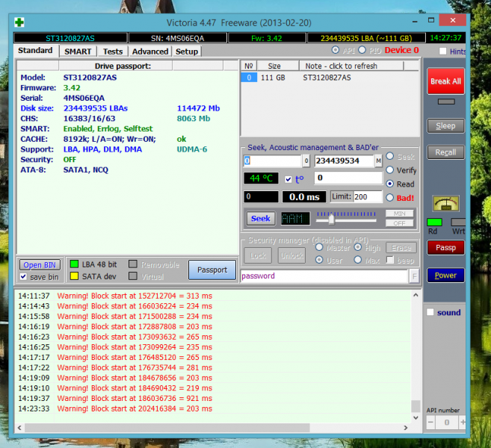Click the F button next to password field
The width and height of the screenshot is (491, 448).
[414, 276]
